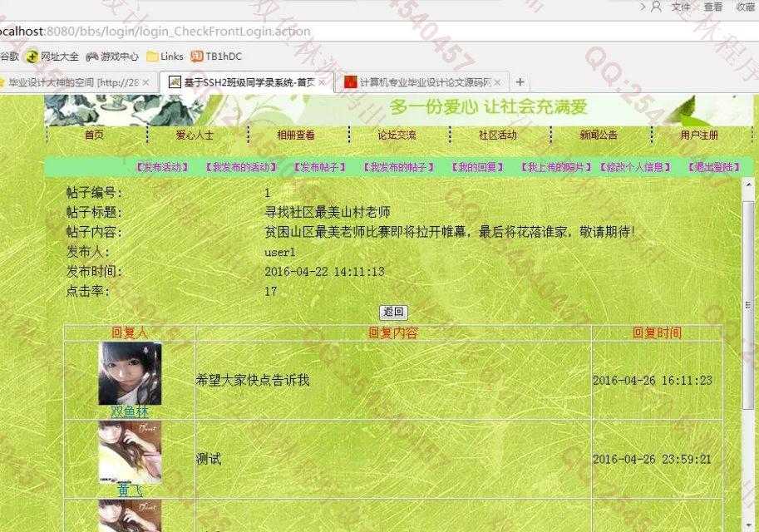The width and height of the screenshot is (759, 532).
Task: Click the 【我上传的照片】 link
Action: pos(557,167)
